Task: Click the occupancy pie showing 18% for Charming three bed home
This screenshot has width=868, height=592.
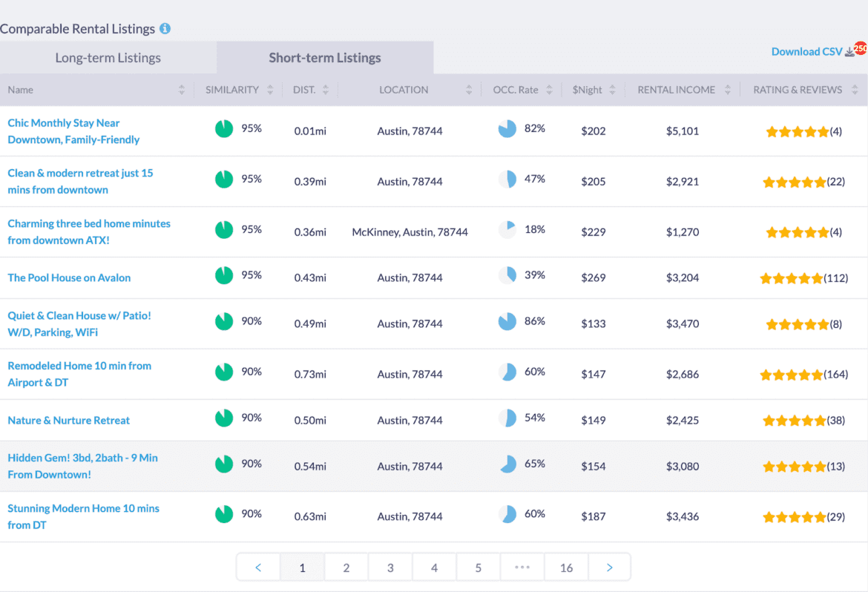Action: (x=507, y=229)
